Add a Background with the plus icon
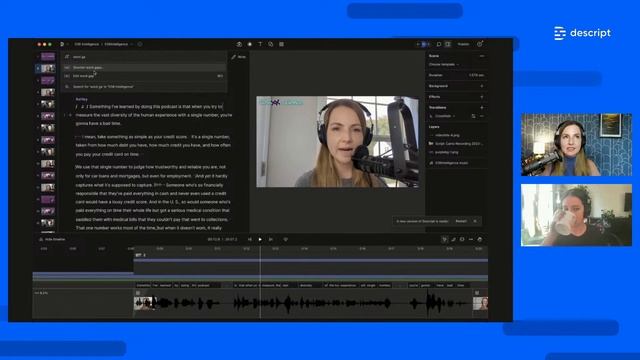Screen dimensions: 640x360 coord(482,86)
